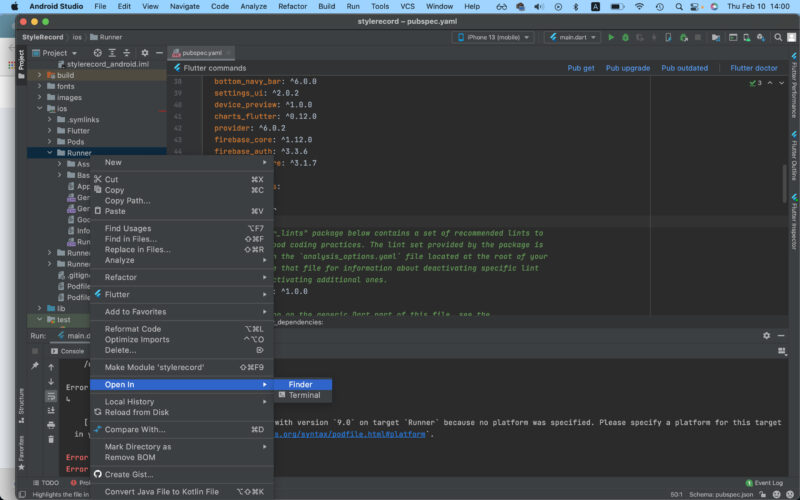800x500 pixels.
Task: Open the Flutter Performance side panel
Action: [794, 85]
